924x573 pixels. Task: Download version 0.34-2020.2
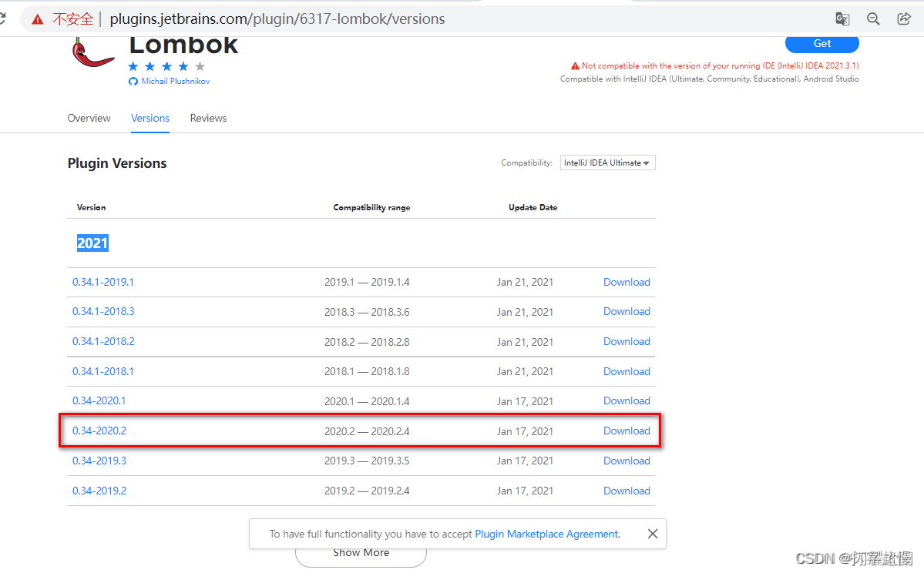(x=627, y=431)
